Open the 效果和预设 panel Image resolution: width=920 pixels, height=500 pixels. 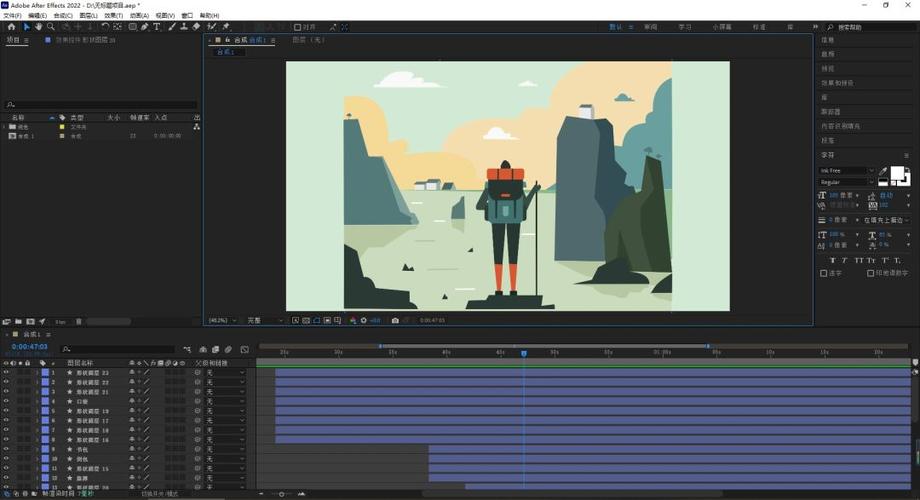pyautogui.click(x=838, y=83)
